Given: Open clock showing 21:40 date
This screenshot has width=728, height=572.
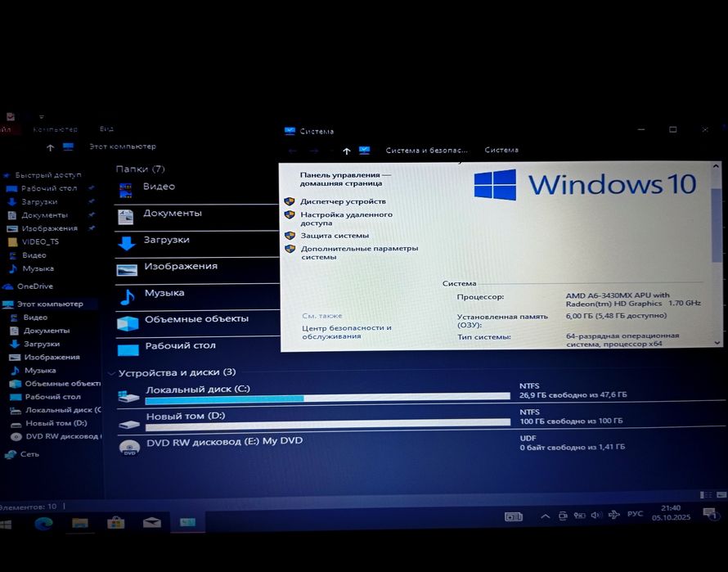Looking at the screenshot, I should point(671,512).
